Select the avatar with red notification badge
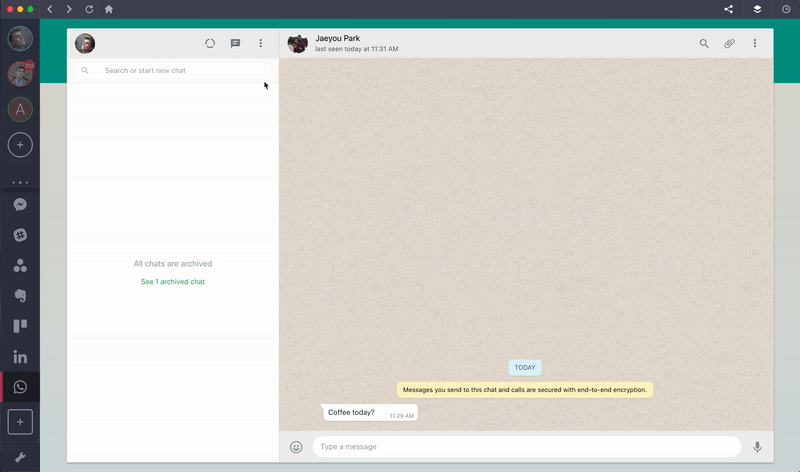The height and width of the screenshot is (472, 800). [x=20, y=74]
